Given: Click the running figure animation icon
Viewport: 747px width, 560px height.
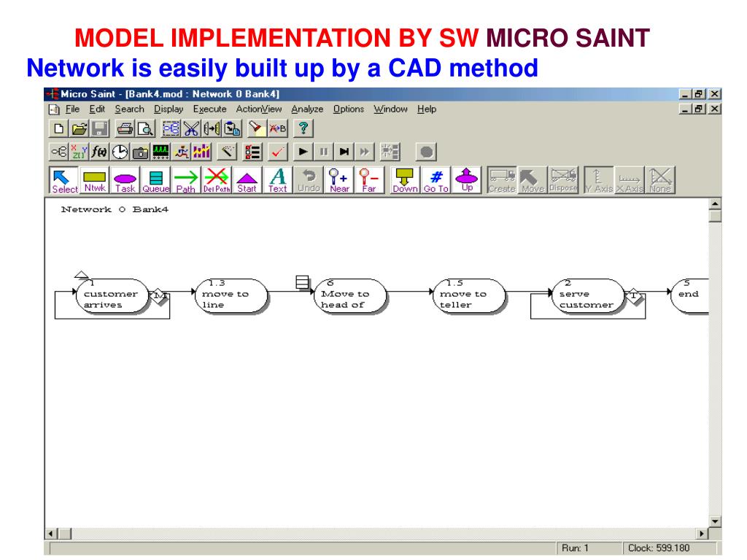Looking at the screenshot, I should point(182,152).
